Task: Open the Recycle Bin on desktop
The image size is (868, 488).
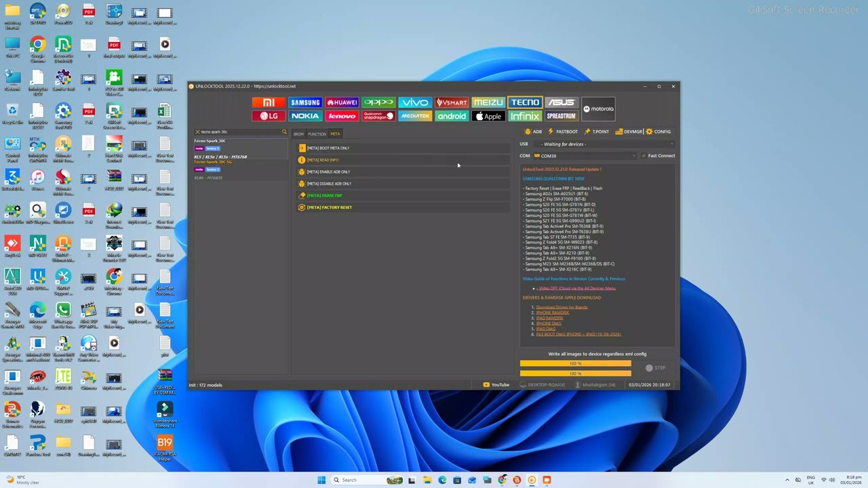Action: click(12, 113)
